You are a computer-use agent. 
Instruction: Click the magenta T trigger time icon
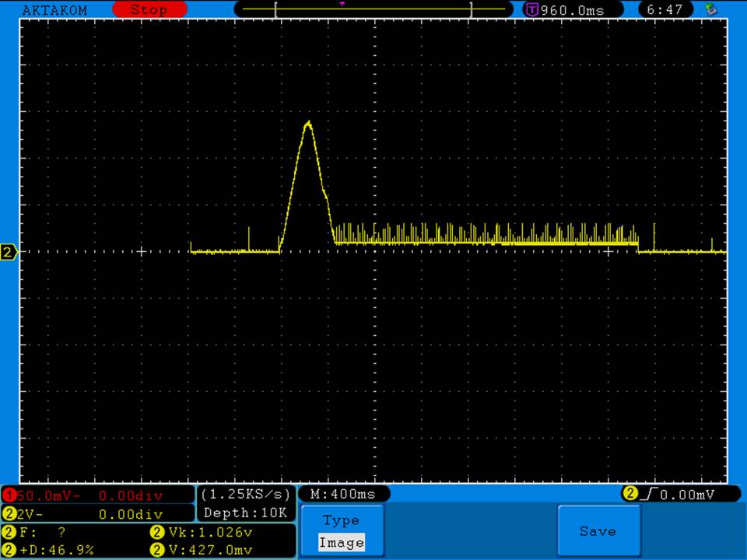[x=532, y=10]
